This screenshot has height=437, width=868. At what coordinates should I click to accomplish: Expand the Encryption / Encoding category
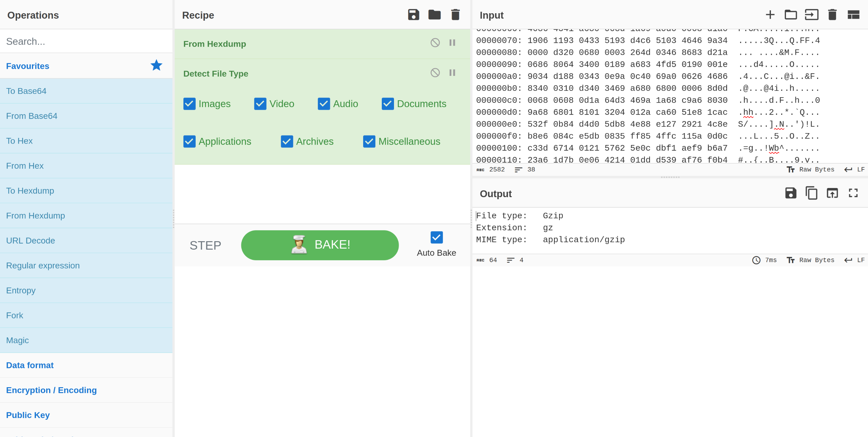pos(52,390)
